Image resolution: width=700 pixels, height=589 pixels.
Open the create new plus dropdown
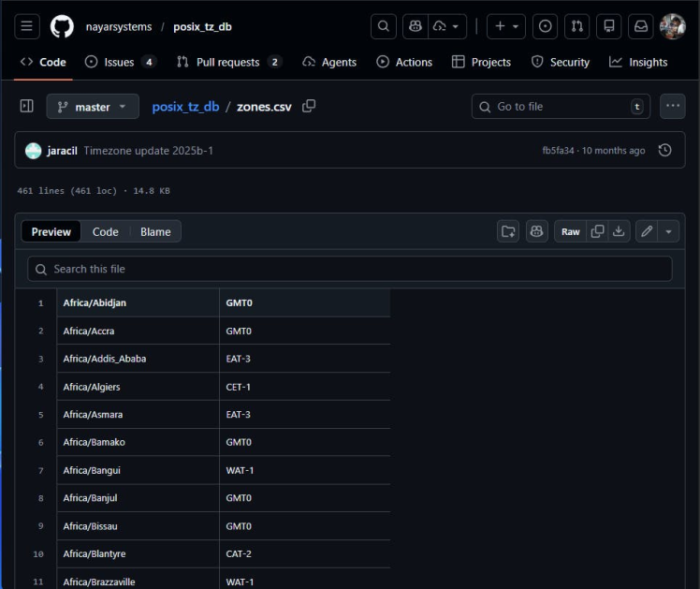pos(505,27)
